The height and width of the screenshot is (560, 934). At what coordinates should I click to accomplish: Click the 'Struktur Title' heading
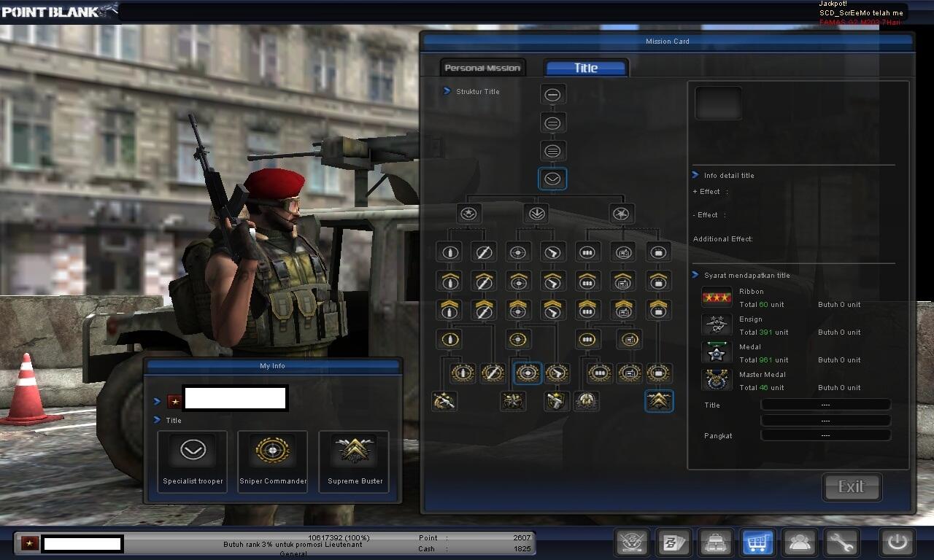click(478, 92)
